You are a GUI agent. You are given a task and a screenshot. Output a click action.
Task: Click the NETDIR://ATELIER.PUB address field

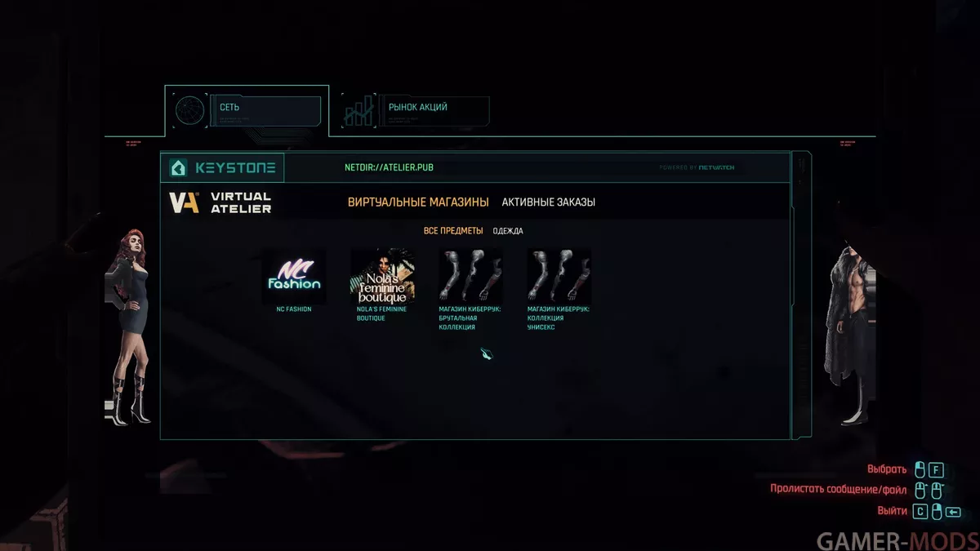pyautogui.click(x=389, y=167)
